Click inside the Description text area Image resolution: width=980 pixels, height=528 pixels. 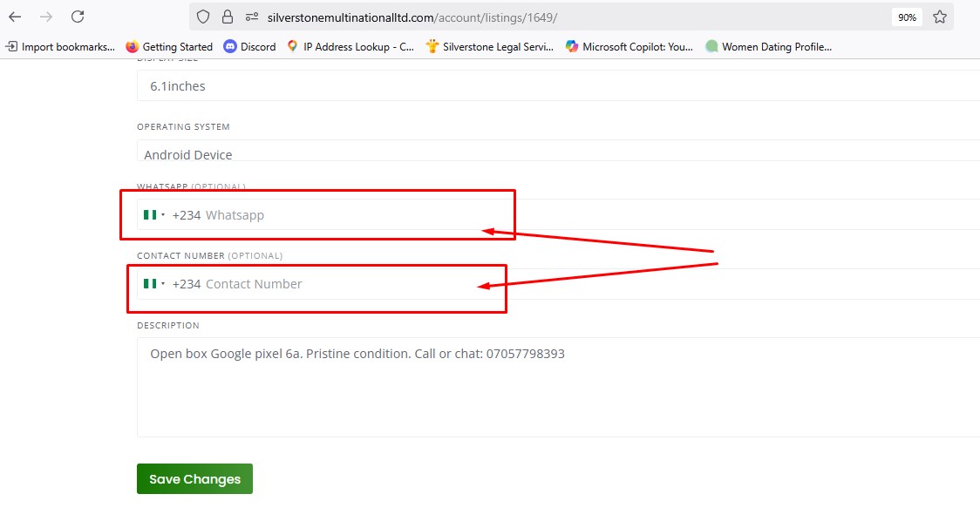click(x=558, y=392)
